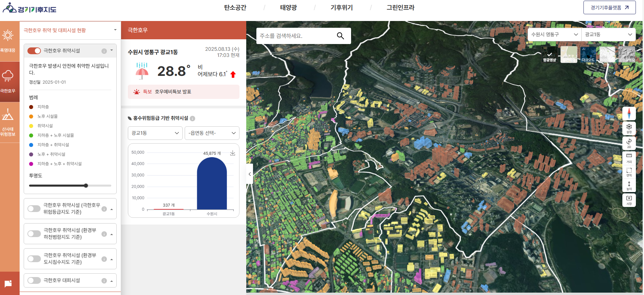Adjust the 투명도 opacity slider handle
The width and height of the screenshot is (644, 295).
pyautogui.click(x=86, y=186)
